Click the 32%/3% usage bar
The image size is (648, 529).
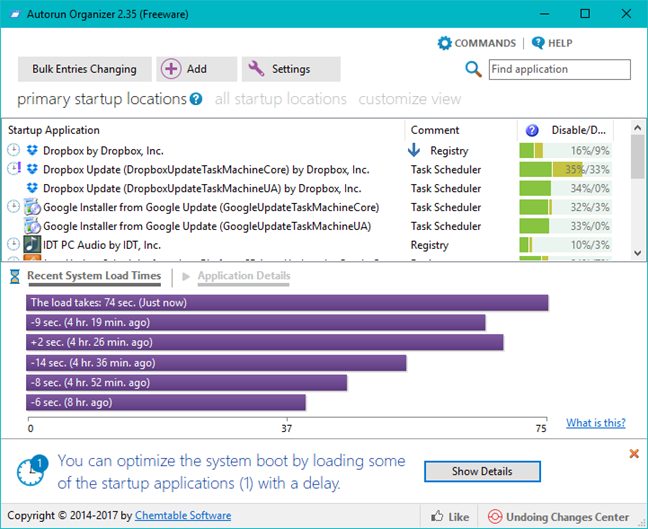(x=565, y=207)
